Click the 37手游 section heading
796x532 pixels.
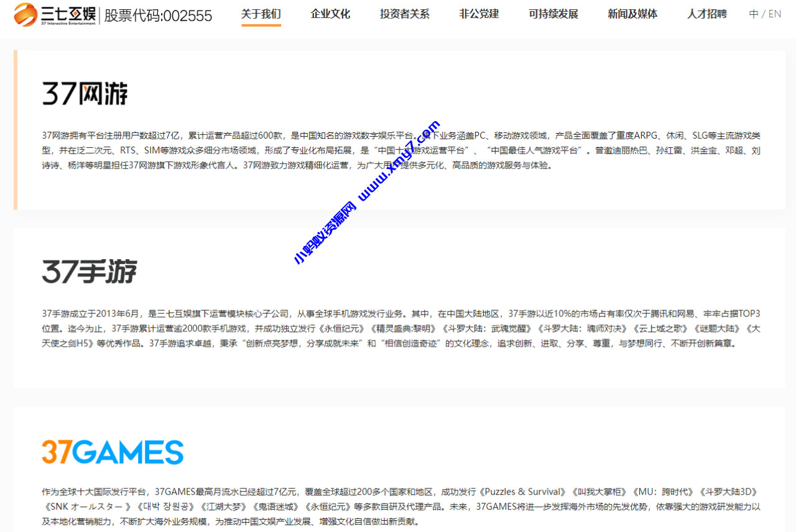[89, 271]
